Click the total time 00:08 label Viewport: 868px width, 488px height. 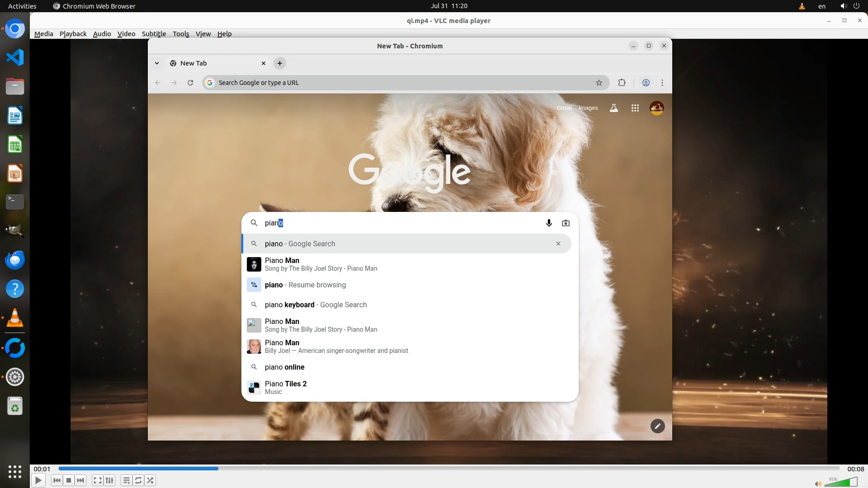(855, 469)
